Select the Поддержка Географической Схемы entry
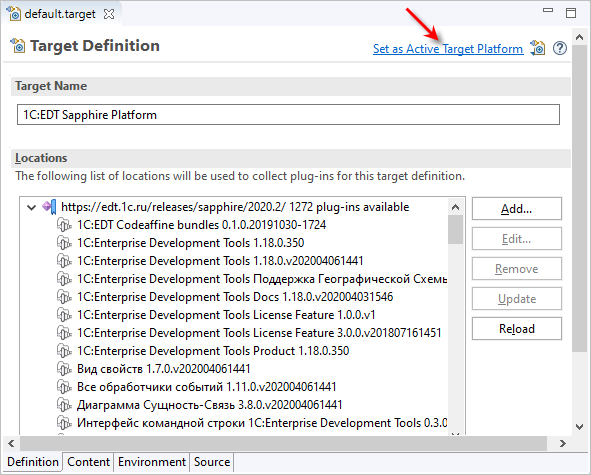Image resolution: width=591 pixels, height=475 pixels. (x=262, y=279)
